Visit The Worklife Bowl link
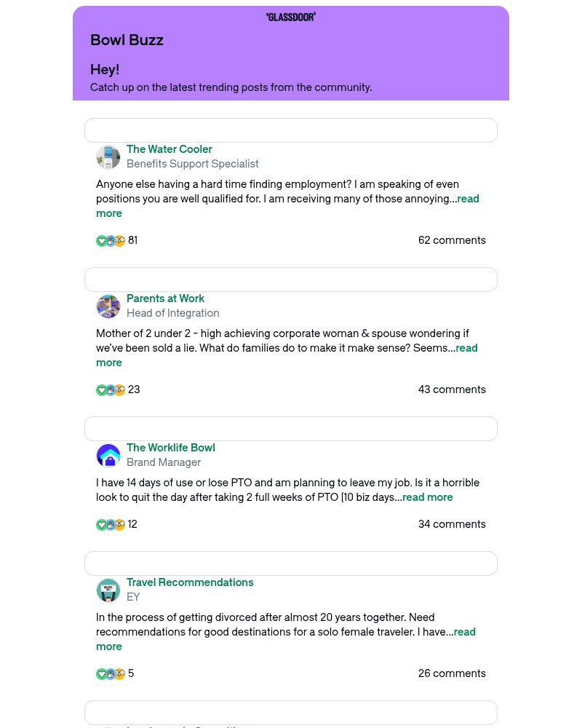 pos(171,448)
